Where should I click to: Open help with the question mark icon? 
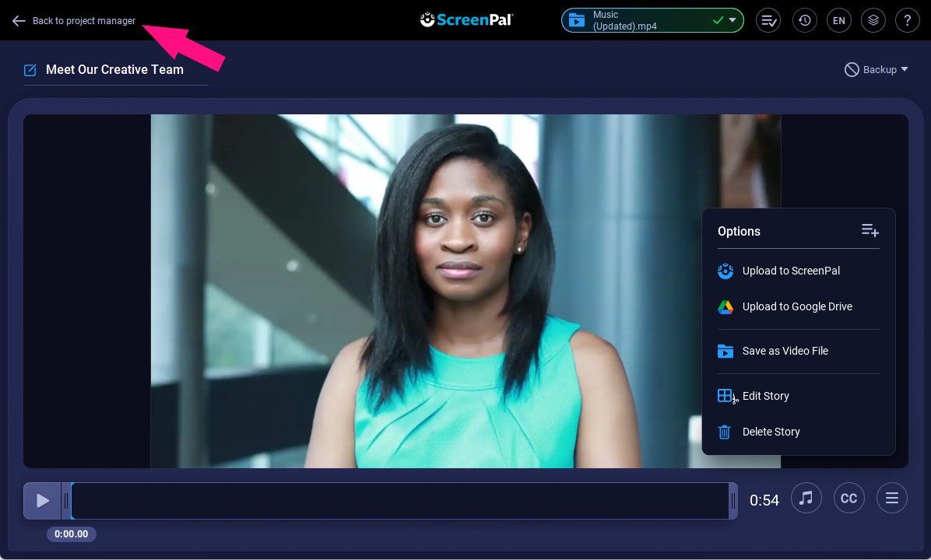[907, 20]
